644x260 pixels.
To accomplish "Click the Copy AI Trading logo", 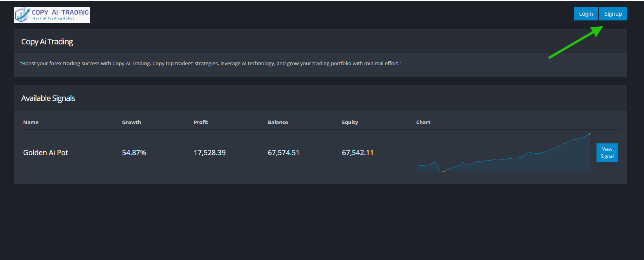I will pos(52,15).
